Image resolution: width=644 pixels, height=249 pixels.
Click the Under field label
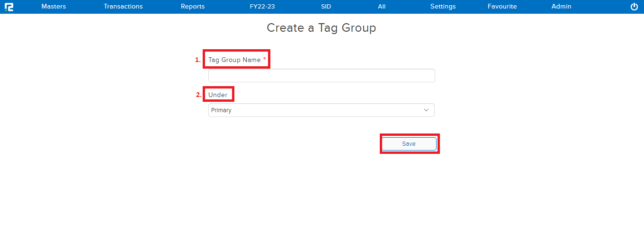point(218,95)
